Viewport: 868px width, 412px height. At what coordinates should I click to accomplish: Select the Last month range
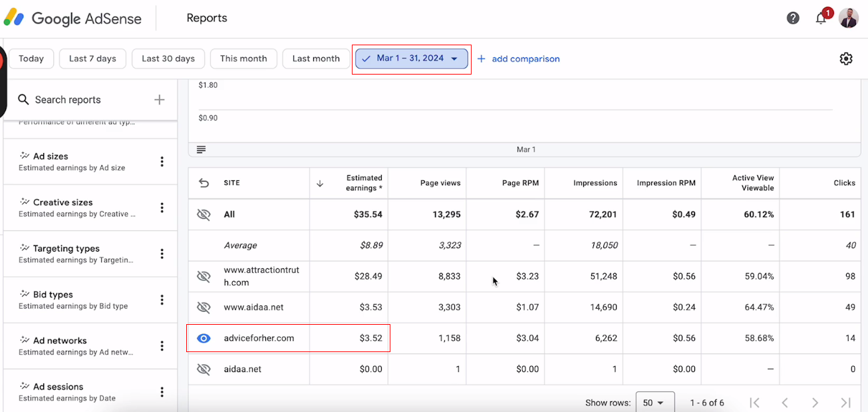pyautogui.click(x=316, y=59)
